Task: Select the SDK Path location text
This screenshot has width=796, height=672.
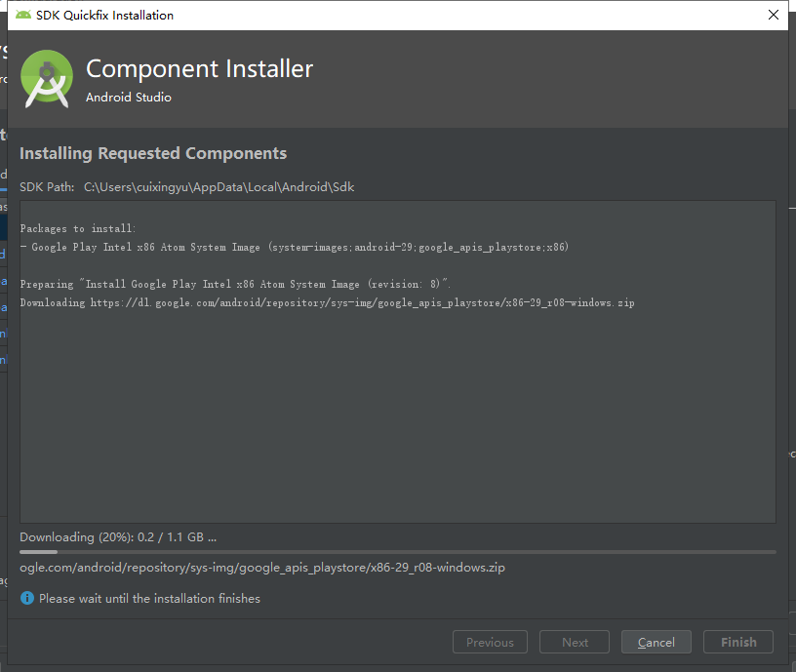Action: [x=219, y=186]
